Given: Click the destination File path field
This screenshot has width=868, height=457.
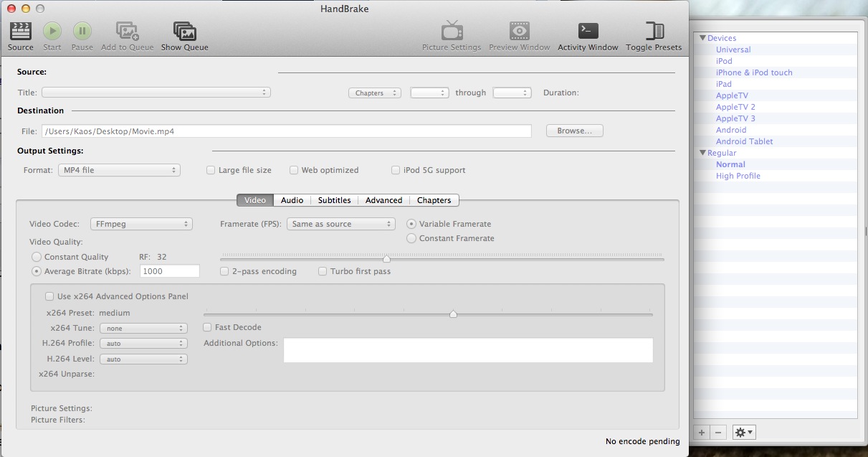Looking at the screenshot, I should (x=287, y=131).
